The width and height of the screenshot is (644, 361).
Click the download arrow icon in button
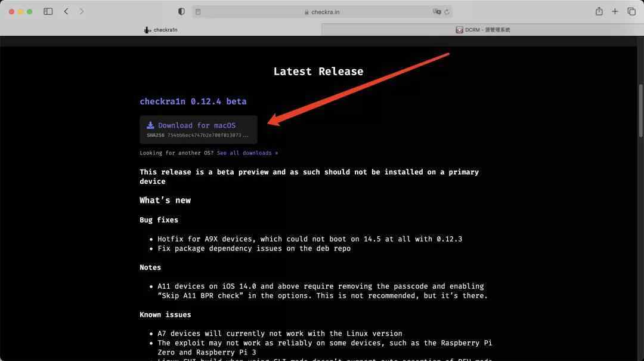(x=150, y=125)
